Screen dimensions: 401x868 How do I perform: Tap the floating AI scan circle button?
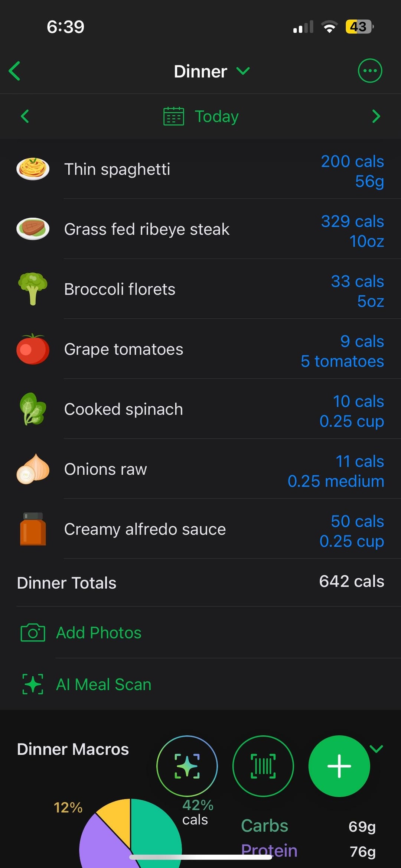click(187, 766)
